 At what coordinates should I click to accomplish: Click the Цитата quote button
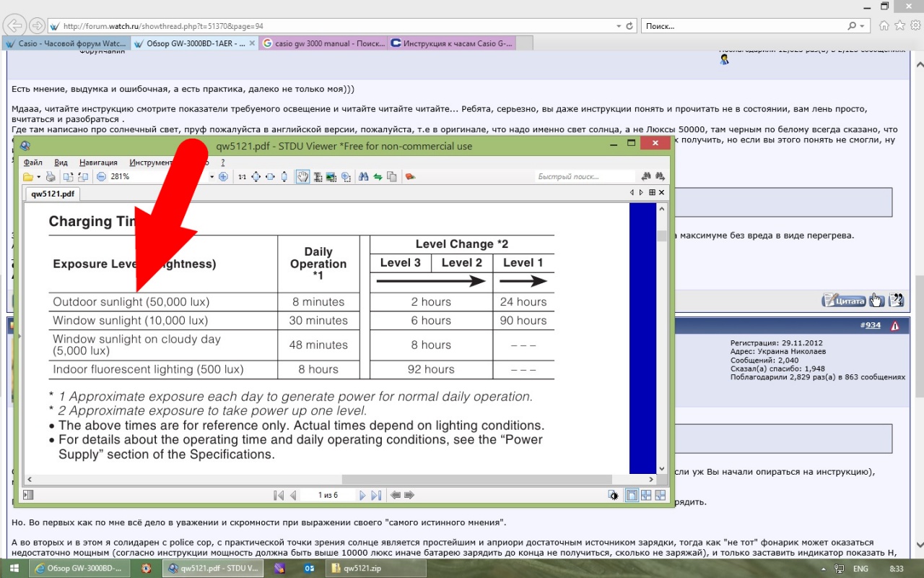coord(844,301)
